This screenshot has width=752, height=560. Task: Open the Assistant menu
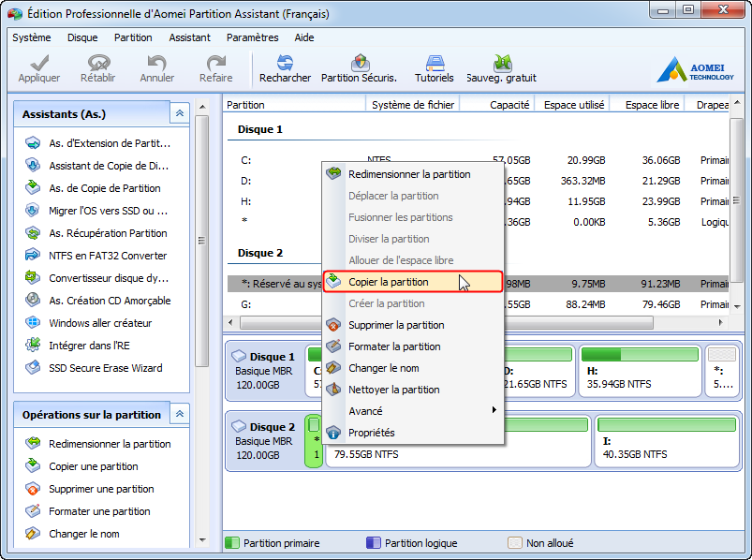coord(189,37)
